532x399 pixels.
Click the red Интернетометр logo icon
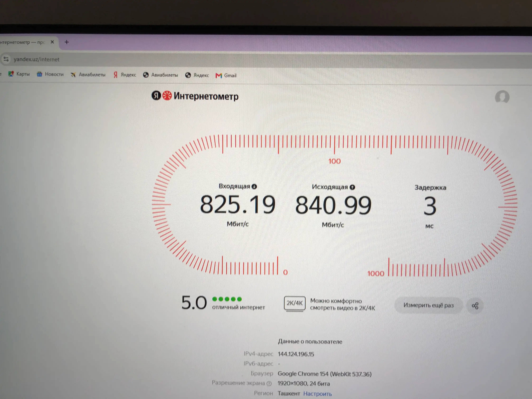167,96
